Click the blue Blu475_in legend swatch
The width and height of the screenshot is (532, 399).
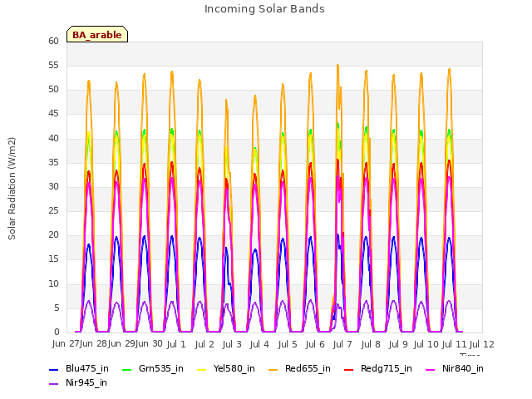pyautogui.click(x=53, y=369)
